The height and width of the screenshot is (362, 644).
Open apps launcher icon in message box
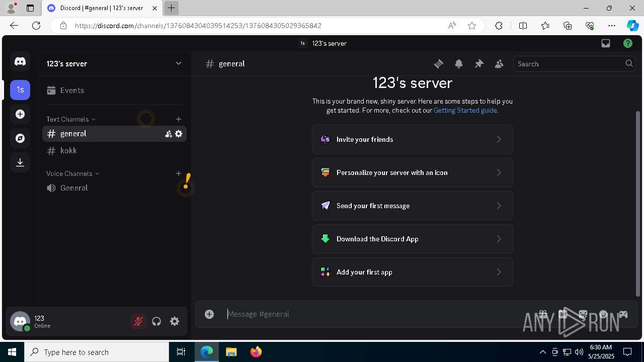(x=623, y=314)
